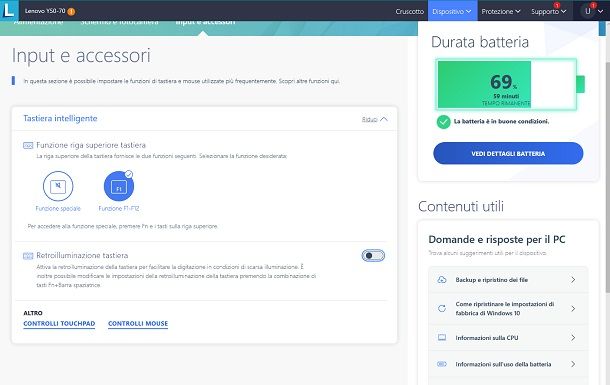
Task: Click the Durata batteria heading
Action: coord(480,42)
